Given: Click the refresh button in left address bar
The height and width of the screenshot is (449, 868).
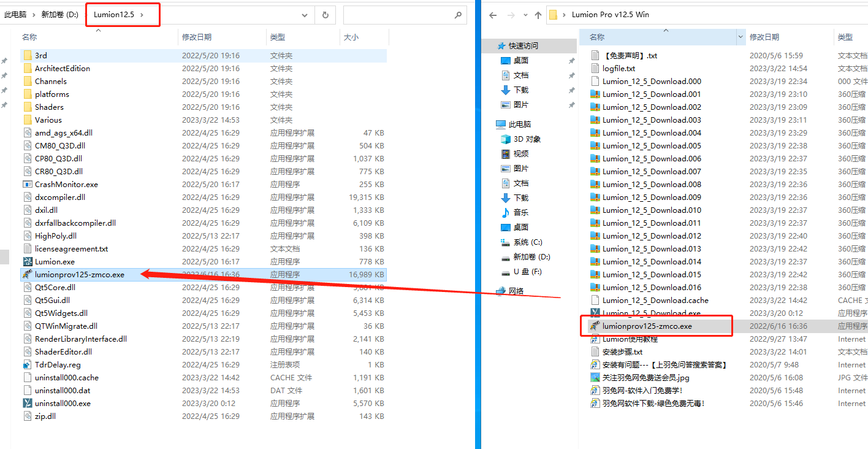Looking at the screenshot, I should 325,15.
